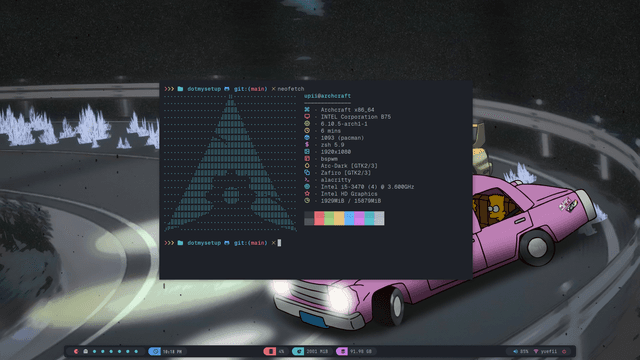
Task: Click the yellow swatch in the neofetch palette
Action: click(x=339, y=218)
